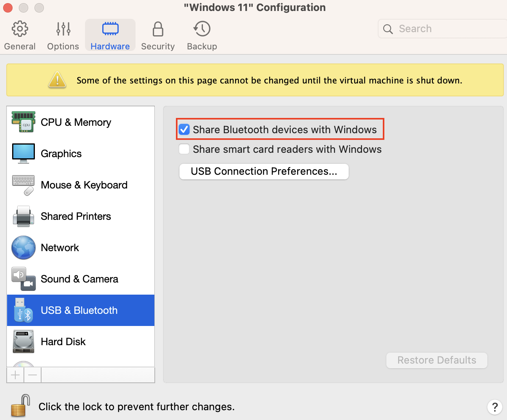Click the golden lock to prevent changes

click(x=21, y=406)
